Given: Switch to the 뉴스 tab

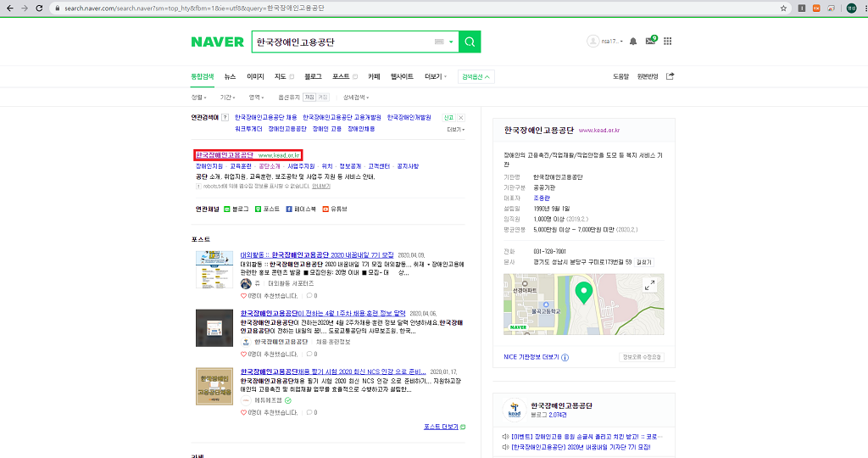Looking at the screenshot, I should [x=230, y=77].
